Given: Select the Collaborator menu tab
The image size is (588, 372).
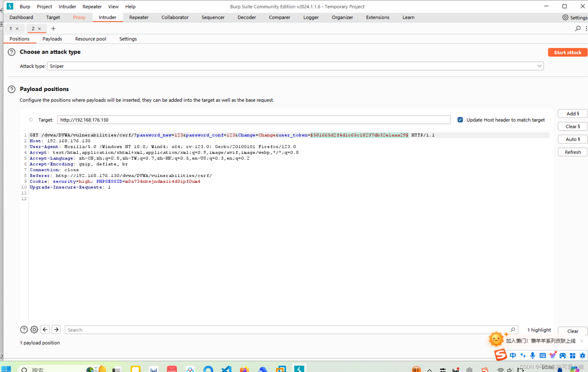Looking at the screenshot, I should tap(175, 17).
